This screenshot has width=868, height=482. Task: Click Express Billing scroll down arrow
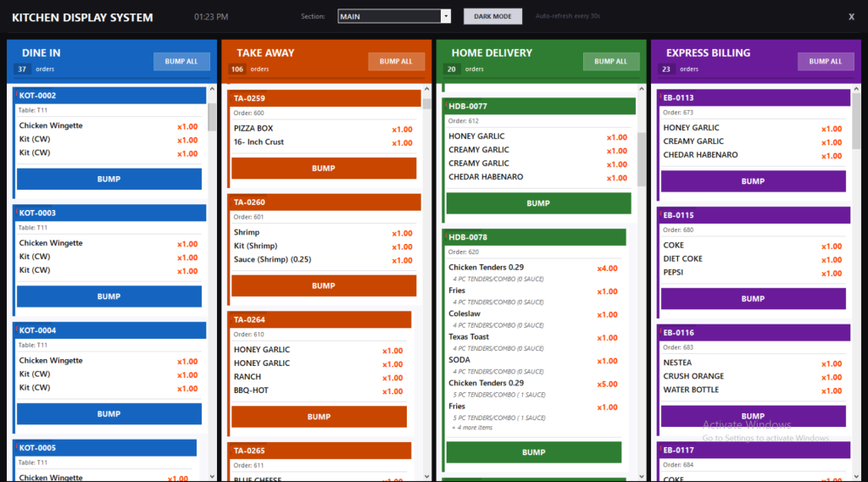pyautogui.click(x=856, y=476)
